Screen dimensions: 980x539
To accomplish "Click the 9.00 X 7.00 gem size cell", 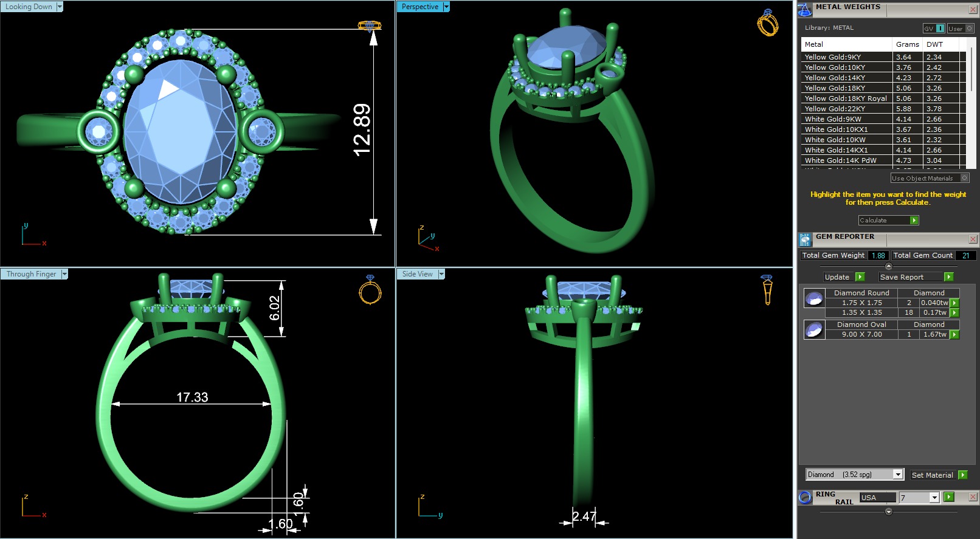I will [861, 334].
